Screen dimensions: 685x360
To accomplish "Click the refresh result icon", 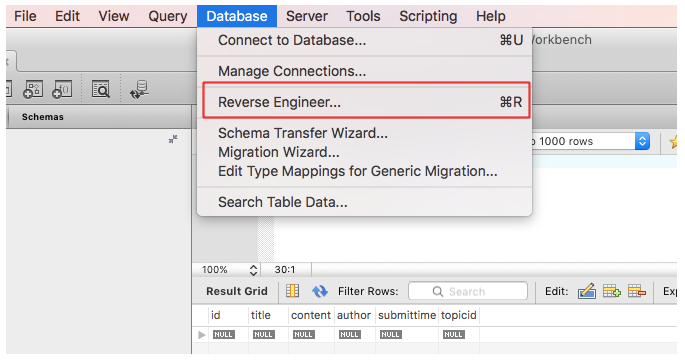I will click(320, 291).
